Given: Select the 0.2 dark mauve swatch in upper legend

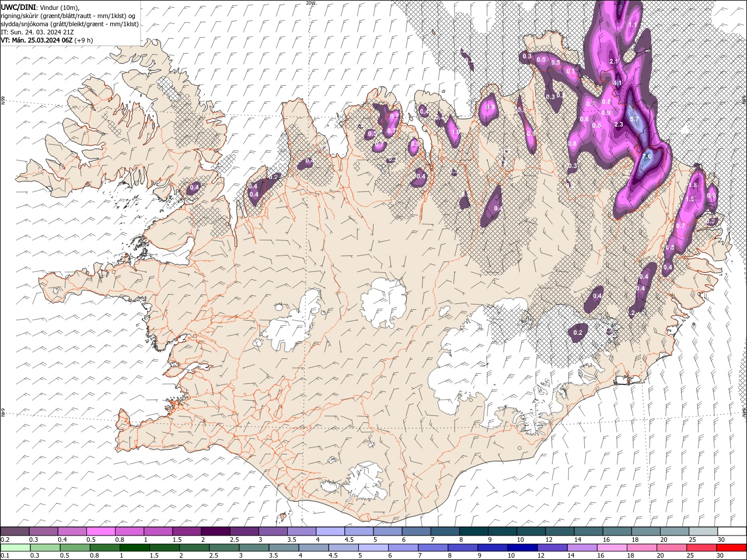Looking at the screenshot, I should (15, 531).
